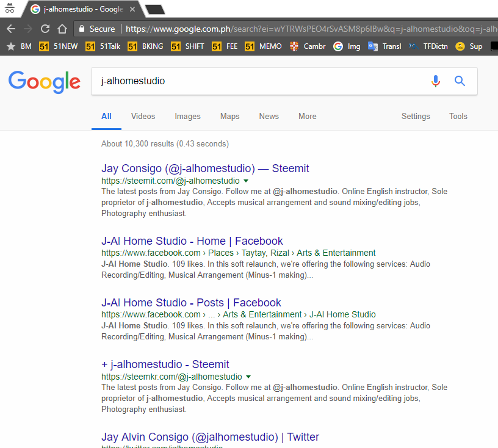Screen dimensions: 498x448
Task: Click the Chrome profile avatar icon top left
Action: 9,7
